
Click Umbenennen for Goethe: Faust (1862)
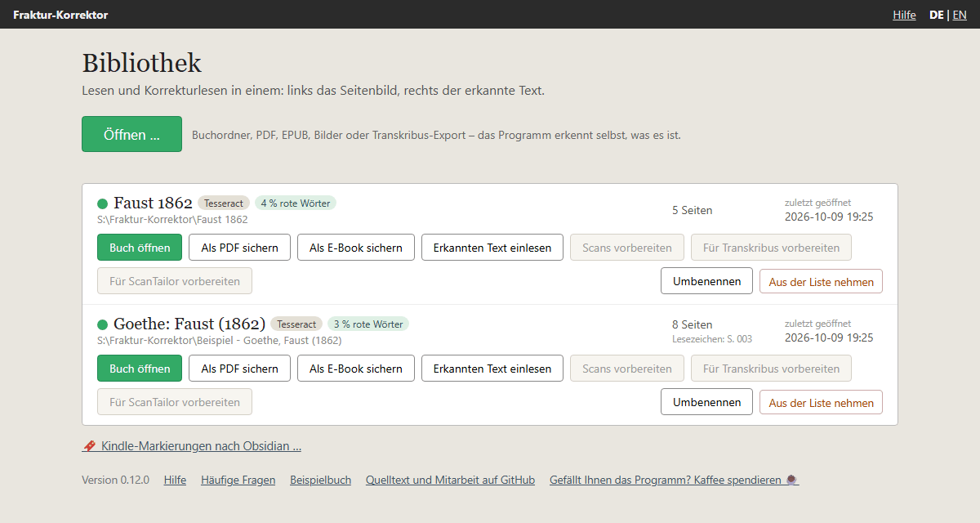[706, 402]
